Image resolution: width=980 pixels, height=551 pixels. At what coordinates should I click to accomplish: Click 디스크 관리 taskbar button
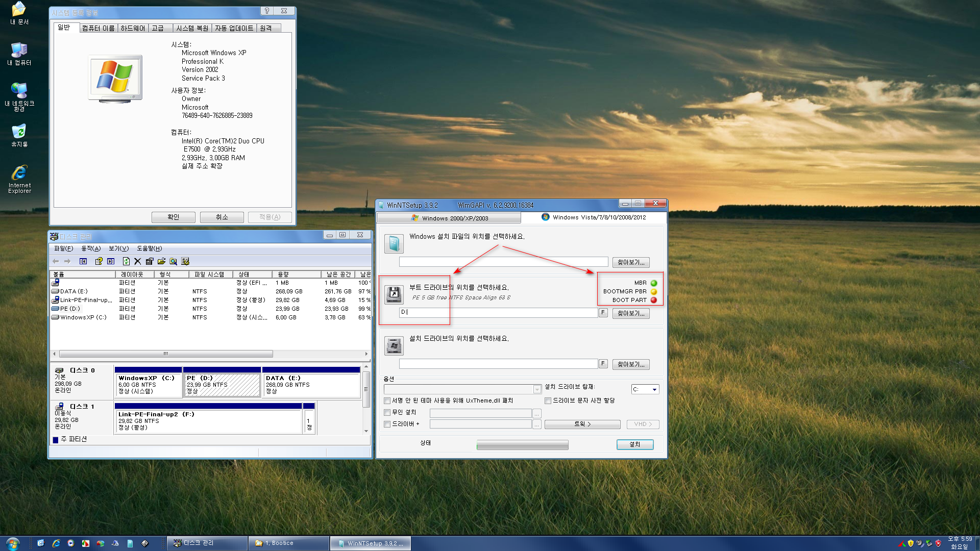tap(207, 543)
